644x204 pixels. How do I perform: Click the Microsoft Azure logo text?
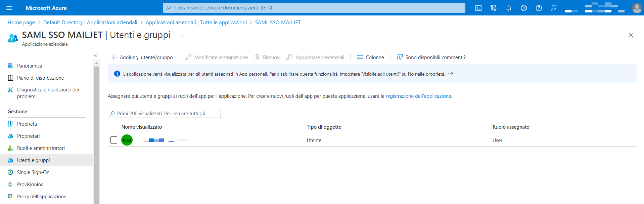click(x=46, y=8)
